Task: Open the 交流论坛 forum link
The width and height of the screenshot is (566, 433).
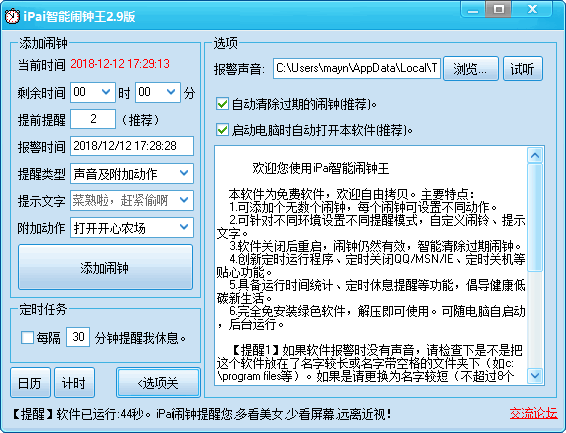Action: pos(534,413)
